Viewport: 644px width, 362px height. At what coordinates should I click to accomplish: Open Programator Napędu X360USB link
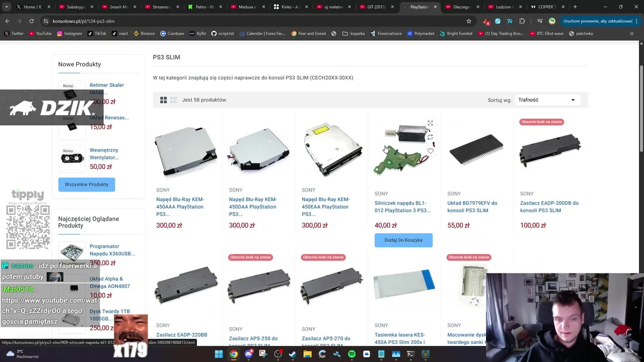pos(112,250)
